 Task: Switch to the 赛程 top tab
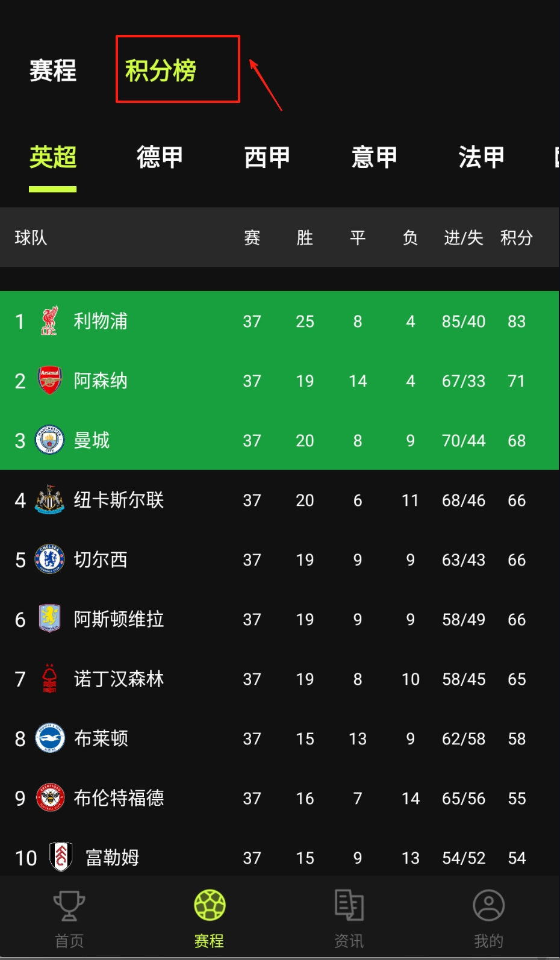click(x=53, y=70)
